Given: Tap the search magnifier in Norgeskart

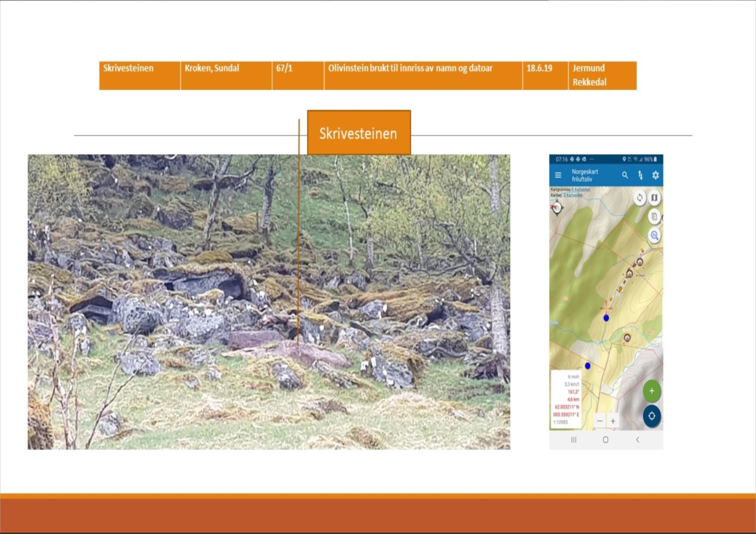Looking at the screenshot, I should point(625,175).
